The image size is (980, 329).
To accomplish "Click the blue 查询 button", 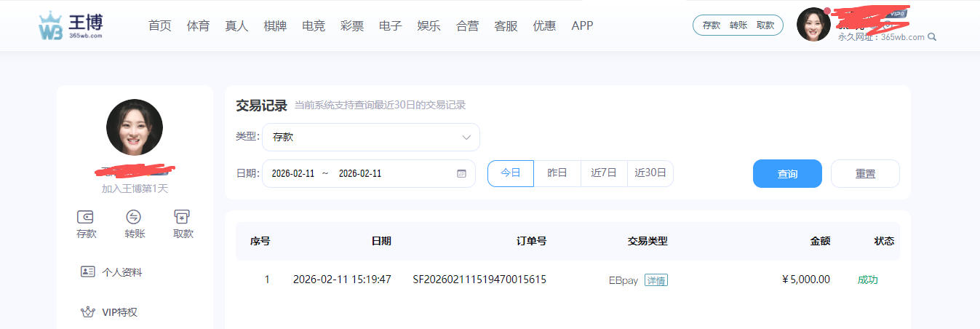I will point(787,174).
